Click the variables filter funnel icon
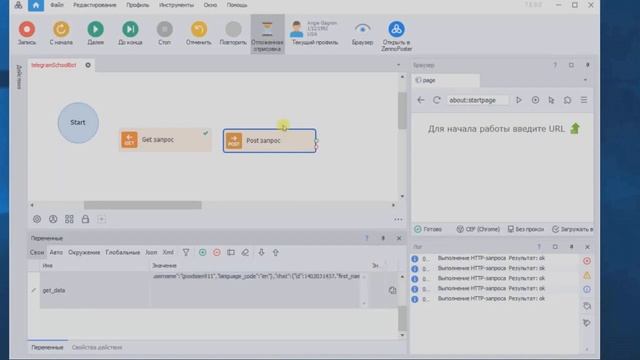The width and height of the screenshot is (640, 360). coord(186,253)
